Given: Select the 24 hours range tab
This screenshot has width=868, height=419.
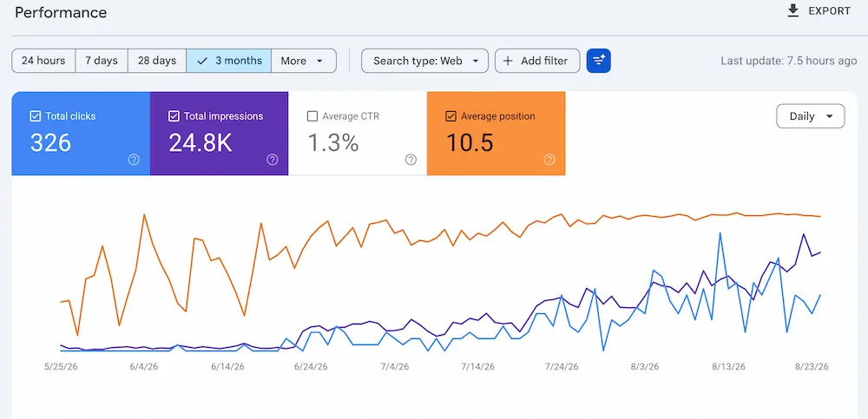Looking at the screenshot, I should (43, 61).
